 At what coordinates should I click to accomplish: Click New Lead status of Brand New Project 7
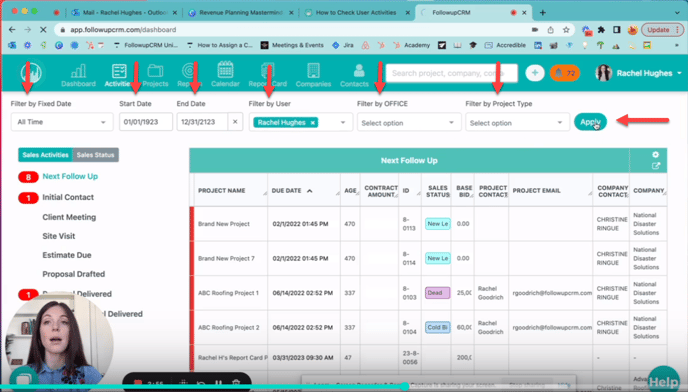pyautogui.click(x=437, y=258)
